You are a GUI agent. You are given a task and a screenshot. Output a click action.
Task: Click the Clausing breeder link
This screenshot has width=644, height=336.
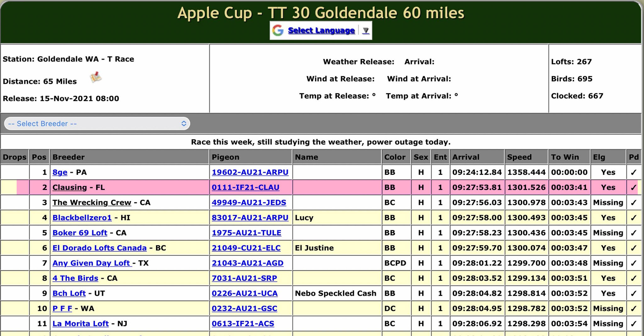[69, 188]
